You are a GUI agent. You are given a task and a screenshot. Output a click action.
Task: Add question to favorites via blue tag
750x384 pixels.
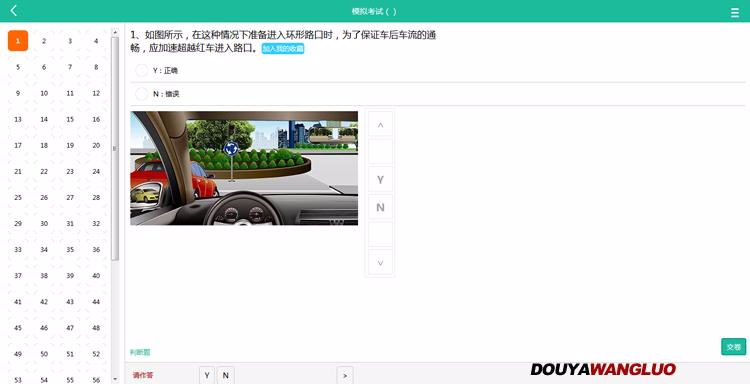[283, 48]
